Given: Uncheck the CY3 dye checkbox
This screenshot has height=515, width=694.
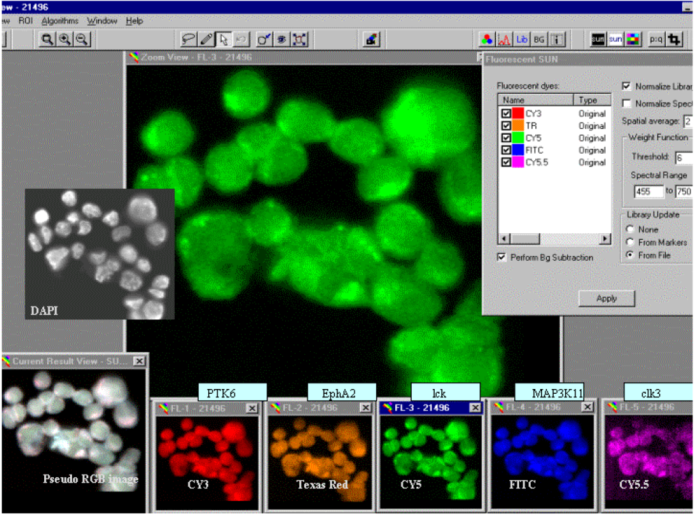Looking at the screenshot, I should click(506, 113).
